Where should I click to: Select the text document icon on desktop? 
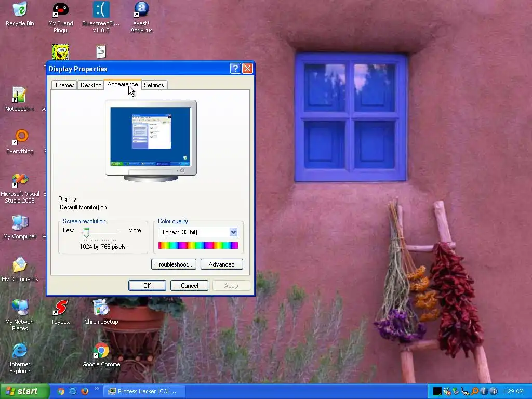pyautogui.click(x=101, y=51)
